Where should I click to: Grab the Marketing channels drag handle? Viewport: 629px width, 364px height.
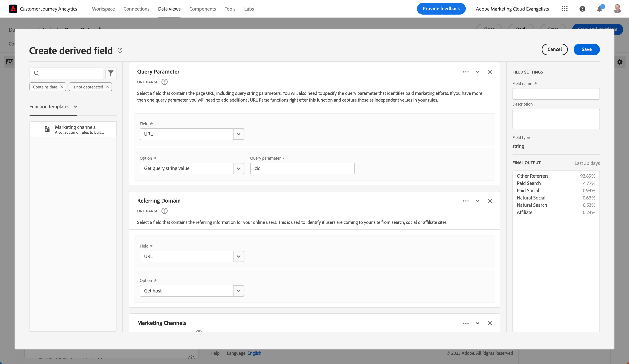37,129
